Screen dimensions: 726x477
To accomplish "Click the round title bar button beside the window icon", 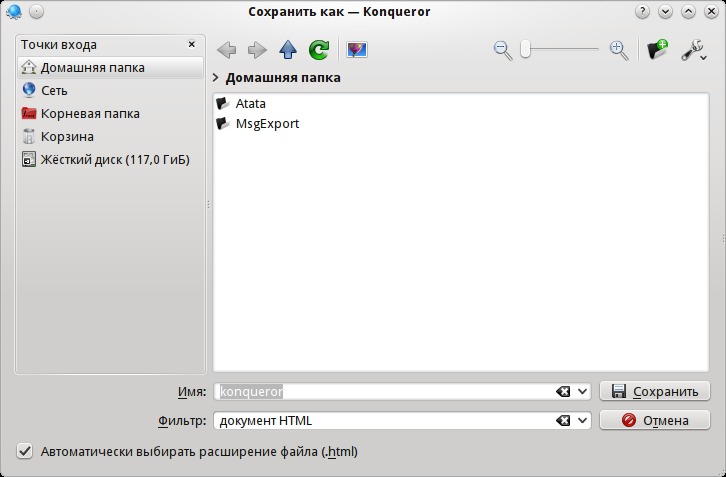I will pyautogui.click(x=37, y=12).
